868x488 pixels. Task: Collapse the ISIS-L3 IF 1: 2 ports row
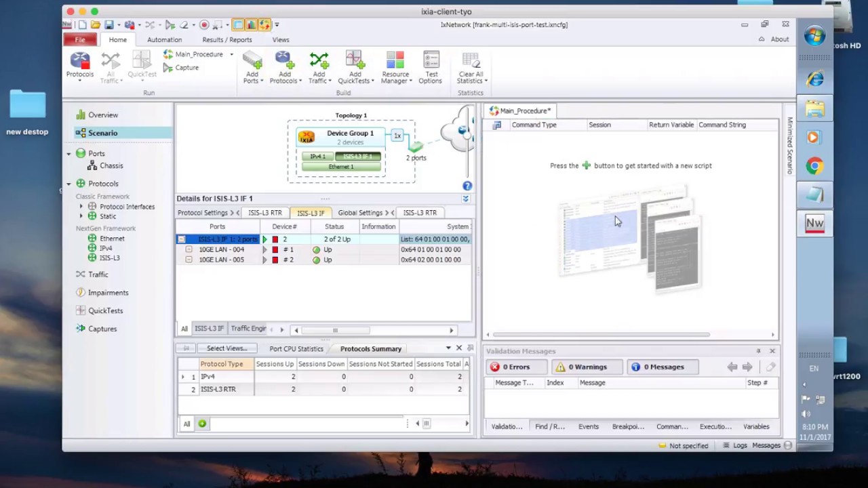181,239
